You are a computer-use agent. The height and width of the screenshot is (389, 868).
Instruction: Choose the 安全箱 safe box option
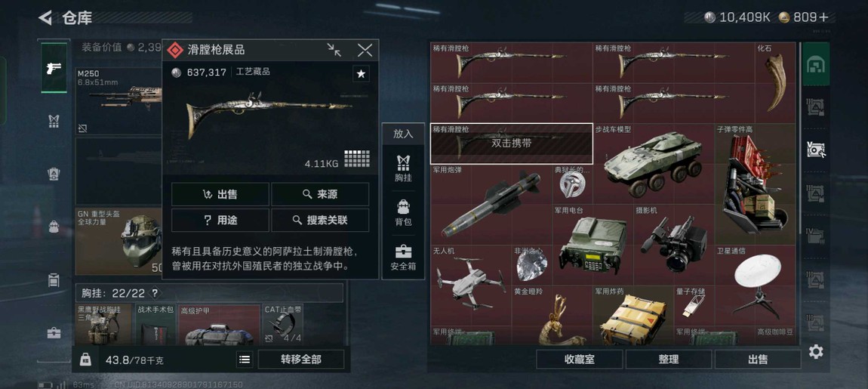(403, 257)
